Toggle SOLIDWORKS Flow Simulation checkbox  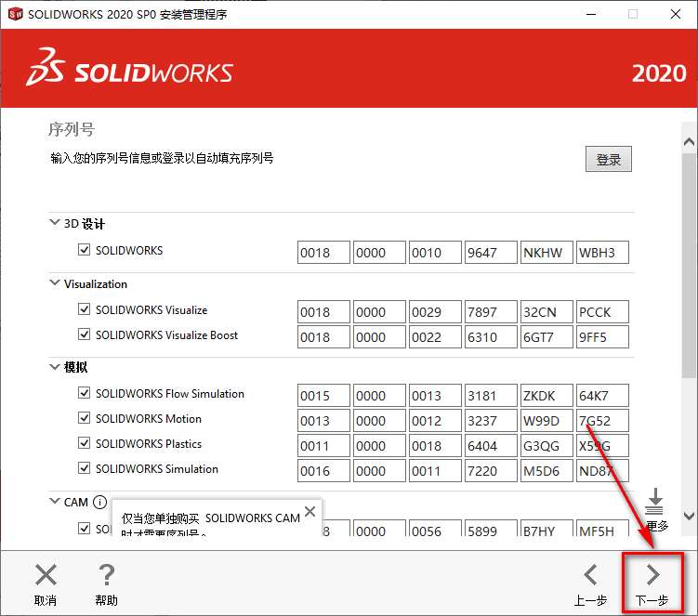[85, 393]
